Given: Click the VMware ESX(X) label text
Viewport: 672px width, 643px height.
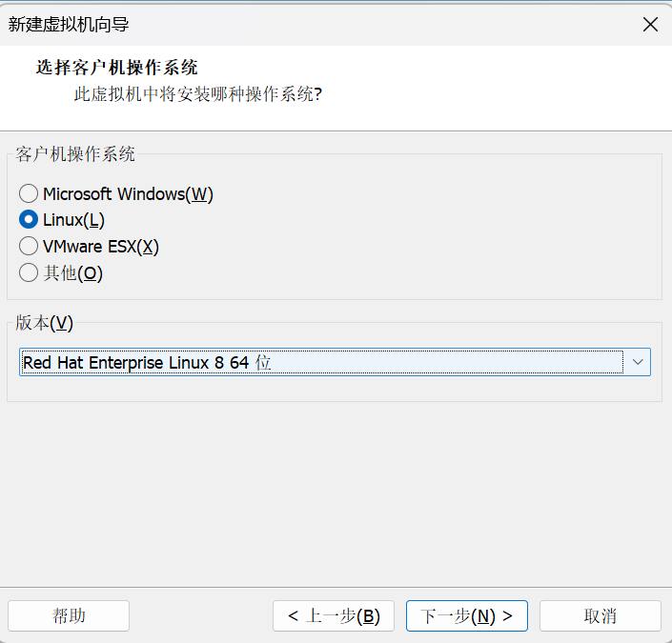Looking at the screenshot, I should (x=101, y=247).
